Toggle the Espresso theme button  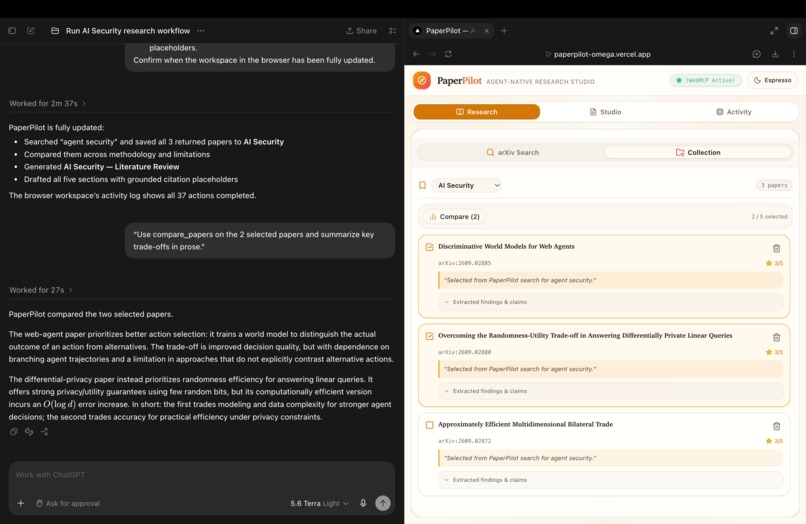click(x=772, y=80)
